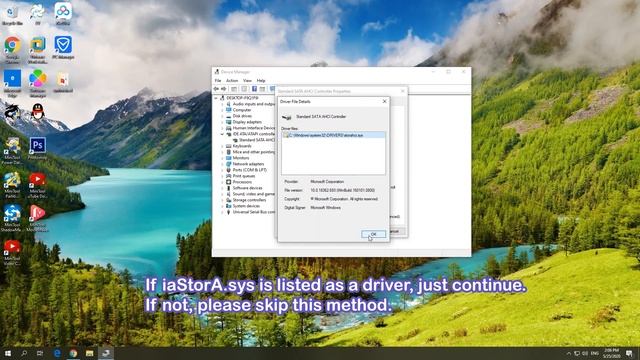Click the blue Help toolbar icon
The height and width of the screenshot is (360, 640).
254,89
